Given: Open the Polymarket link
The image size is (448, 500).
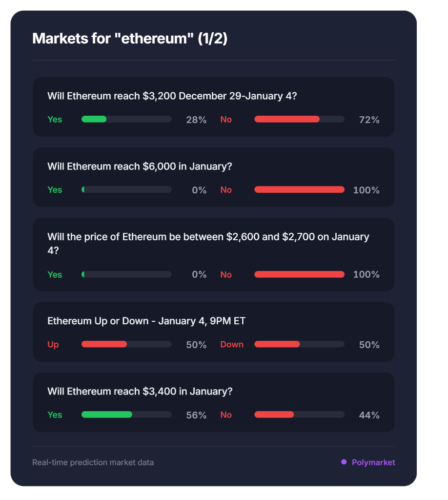Looking at the screenshot, I should pyautogui.click(x=374, y=462).
